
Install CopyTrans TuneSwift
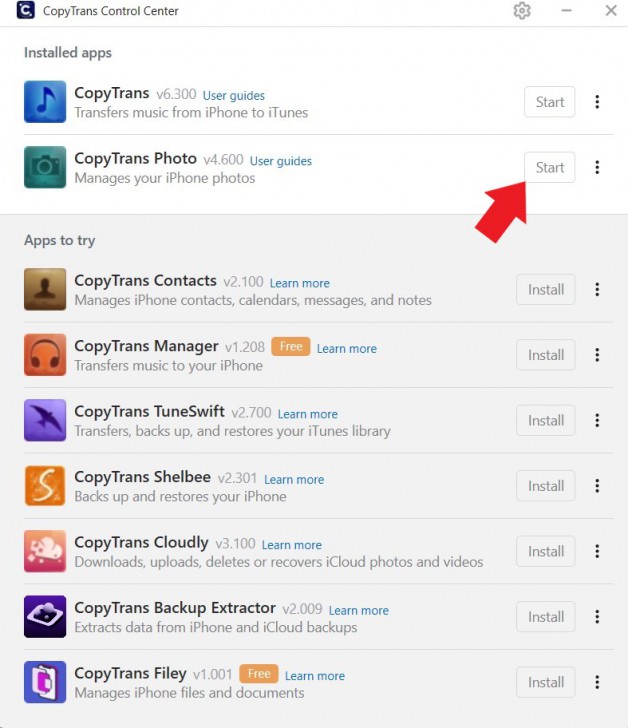(546, 420)
